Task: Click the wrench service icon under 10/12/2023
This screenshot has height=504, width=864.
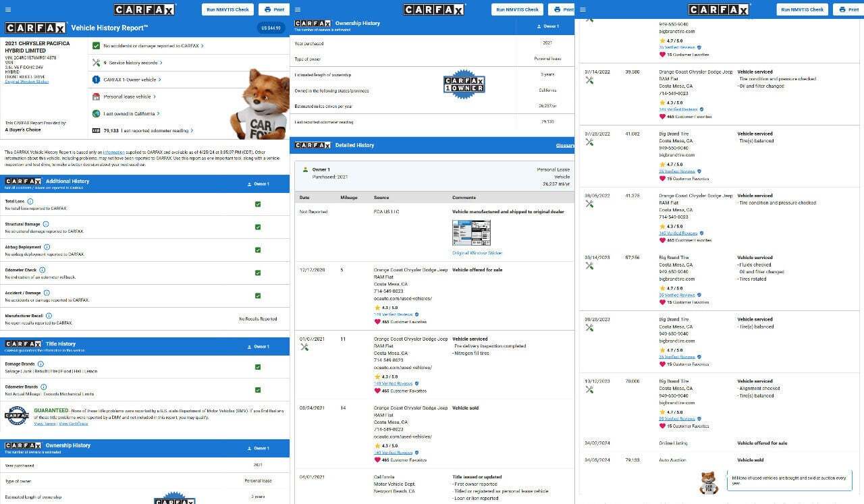Action: (x=589, y=390)
